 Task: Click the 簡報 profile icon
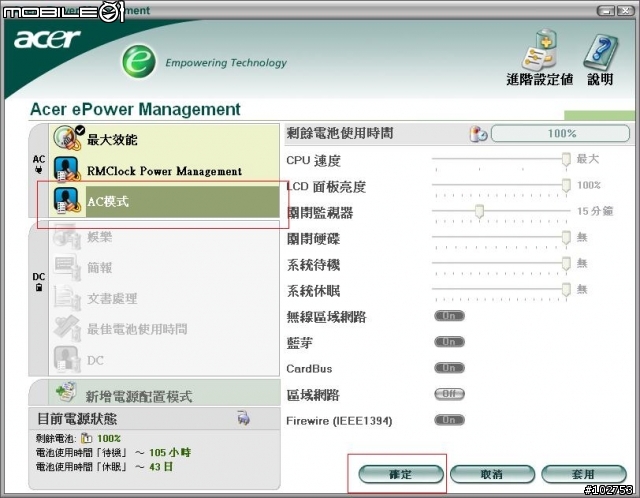(66, 267)
